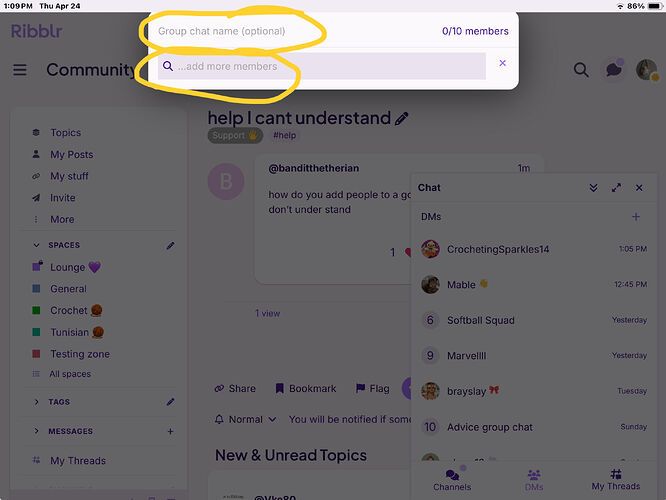Clear the add members search with X
Viewport: 666px width, 500px height.
[x=502, y=63]
